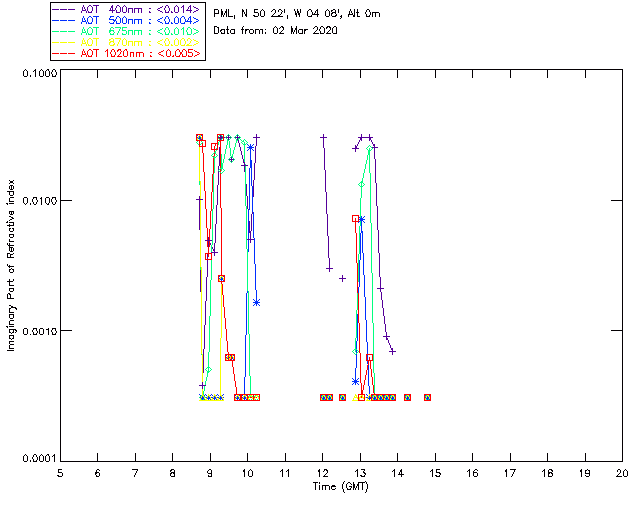The height and width of the screenshot is (512, 640).
Task: Click the 0.1000 y-axis label
Action: click(40, 73)
